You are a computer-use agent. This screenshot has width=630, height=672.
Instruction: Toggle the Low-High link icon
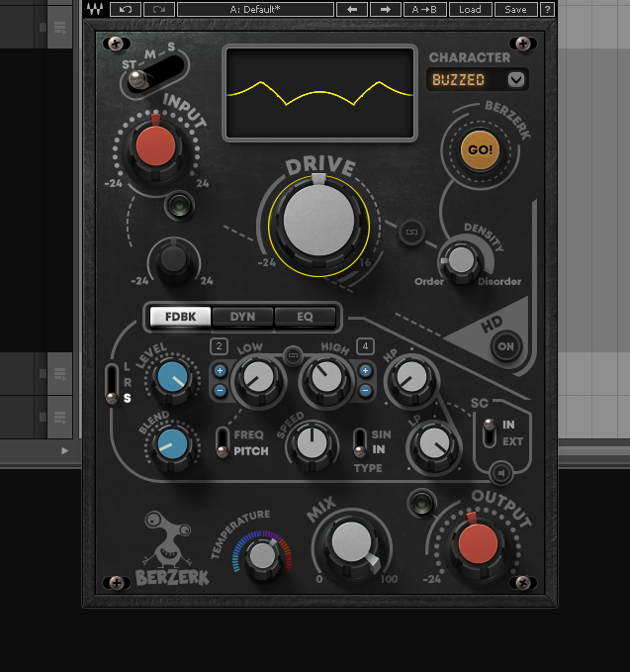(293, 355)
